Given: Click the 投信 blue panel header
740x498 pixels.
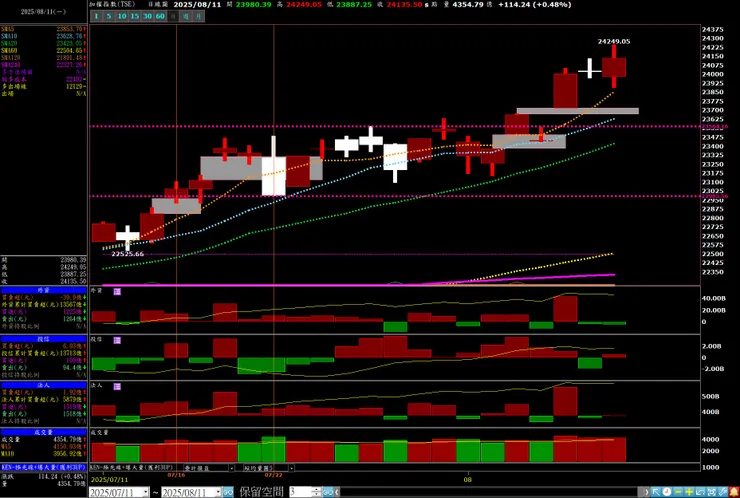Looking at the screenshot, I should point(43,338).
